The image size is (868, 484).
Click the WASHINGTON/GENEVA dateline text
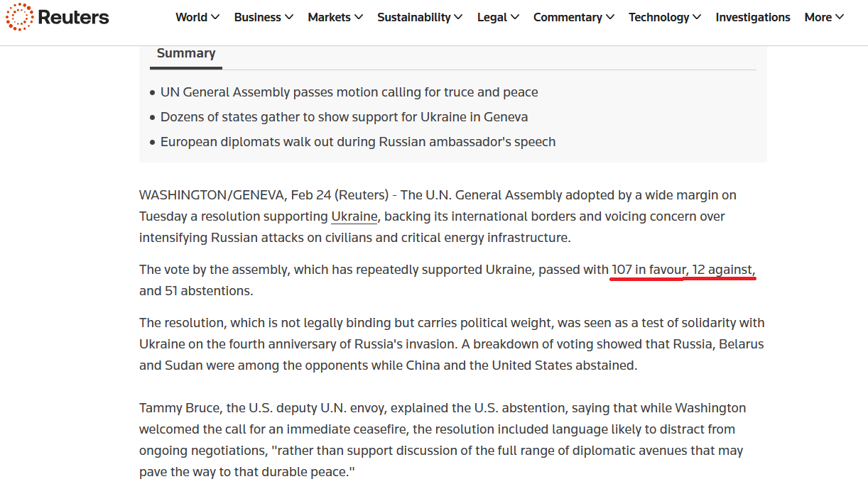(212, 195)
